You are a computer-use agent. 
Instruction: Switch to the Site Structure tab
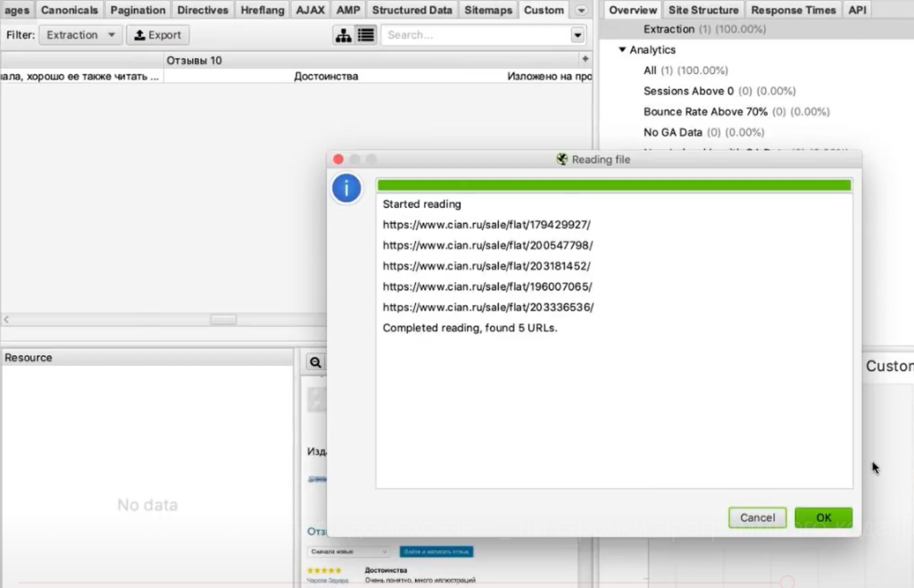(x=703, y=10)
